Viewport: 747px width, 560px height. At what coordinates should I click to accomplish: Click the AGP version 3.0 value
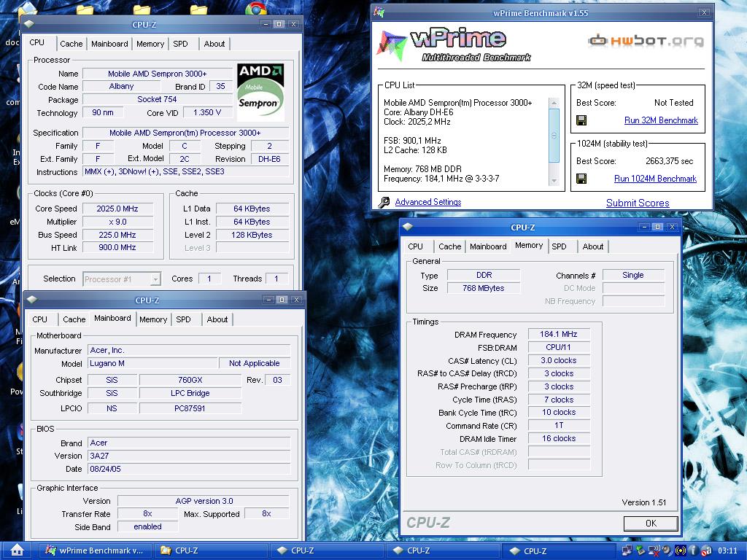[x=204, y=501]
